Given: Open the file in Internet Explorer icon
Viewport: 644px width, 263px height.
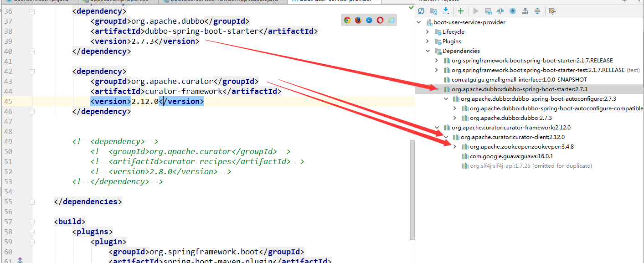Looking at the screenshot, I should click(x=391, y=20).
